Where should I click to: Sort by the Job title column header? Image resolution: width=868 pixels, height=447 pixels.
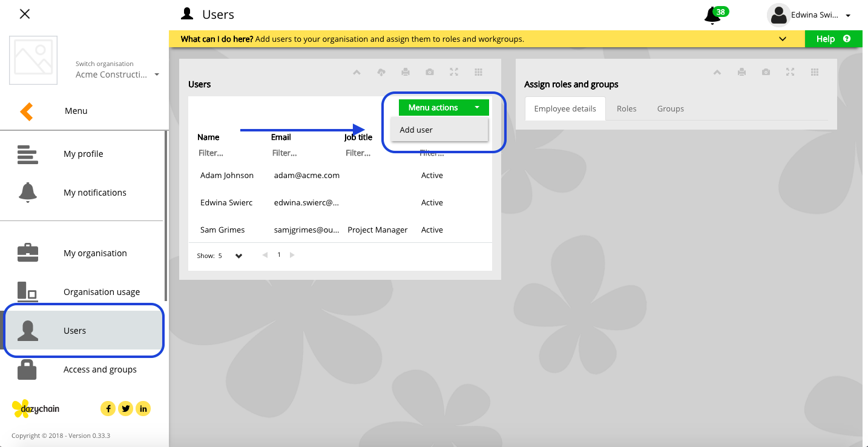click(358, 137)
